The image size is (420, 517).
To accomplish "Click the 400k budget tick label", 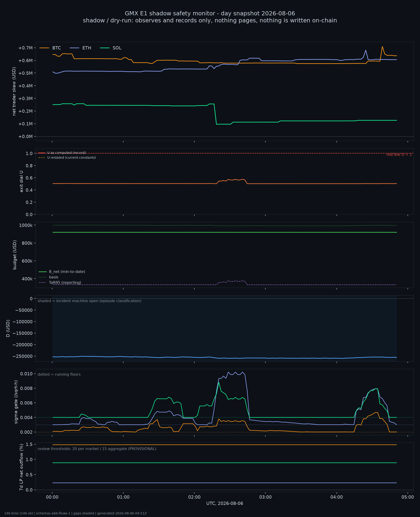I will 27,279.
